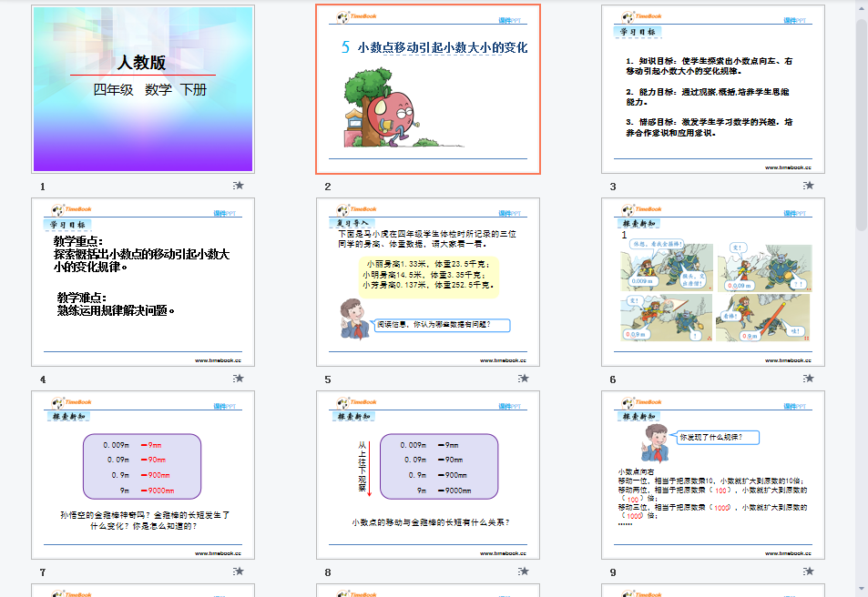
Task: Click the animation star icon under slide 6
Action: [x=809, y=379]
